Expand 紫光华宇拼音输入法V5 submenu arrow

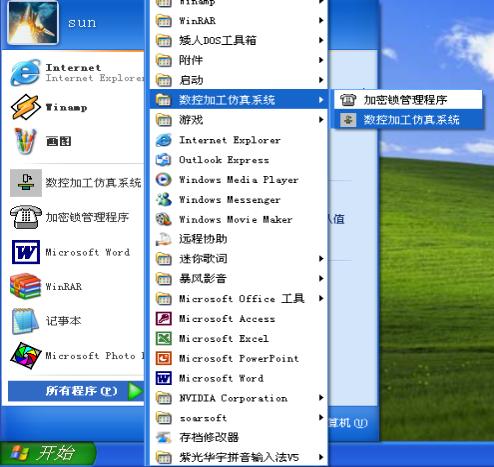tap(321, 457)
